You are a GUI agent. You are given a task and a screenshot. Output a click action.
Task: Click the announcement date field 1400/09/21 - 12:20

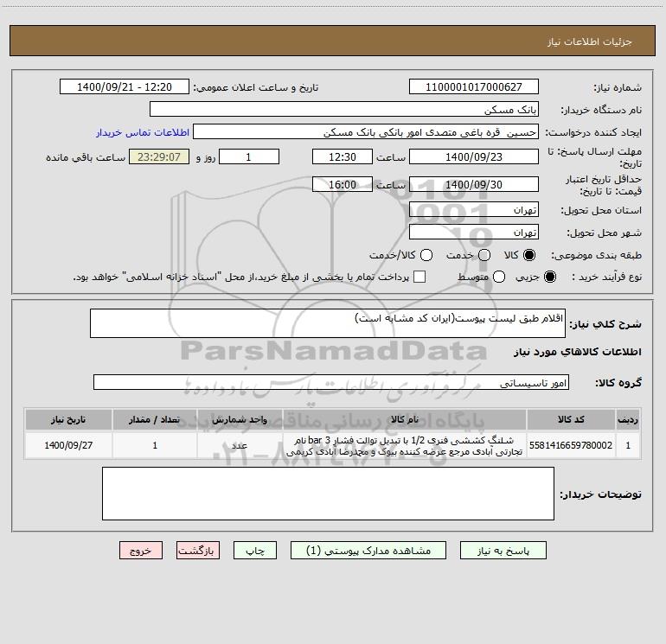(125, 86)
